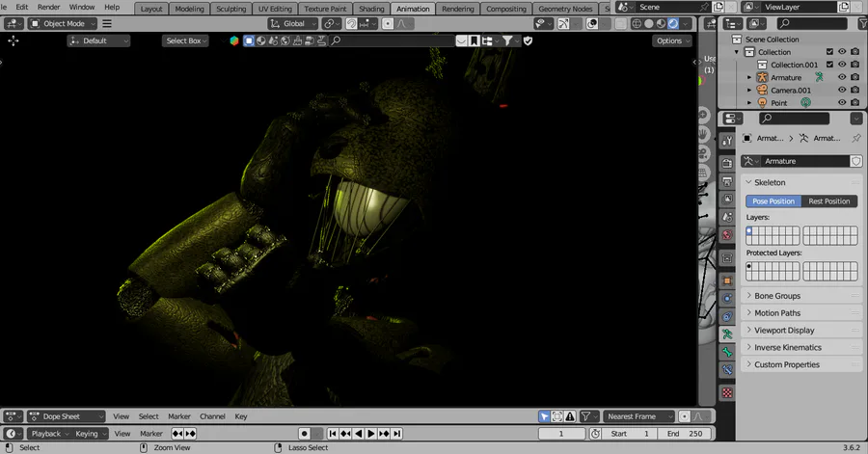Open the Object Mode dropdown
868x454 pixels.
point(63,24)
